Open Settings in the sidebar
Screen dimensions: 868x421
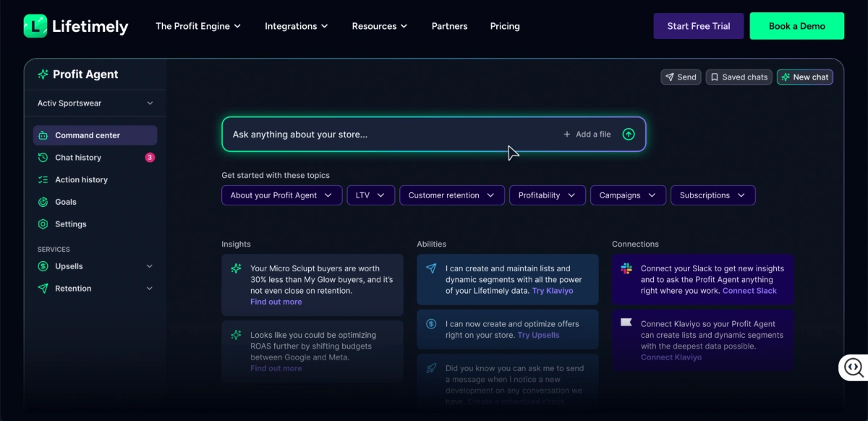click(95, 224)
